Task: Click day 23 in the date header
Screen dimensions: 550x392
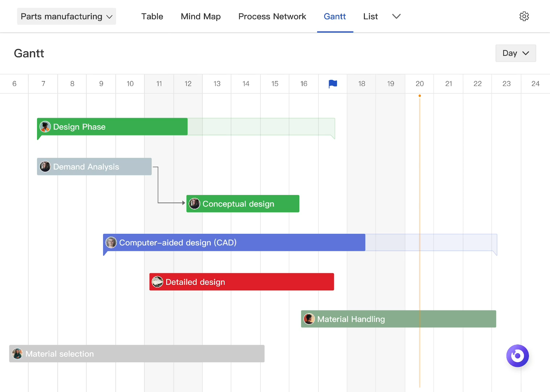Action: click(506, 84)
